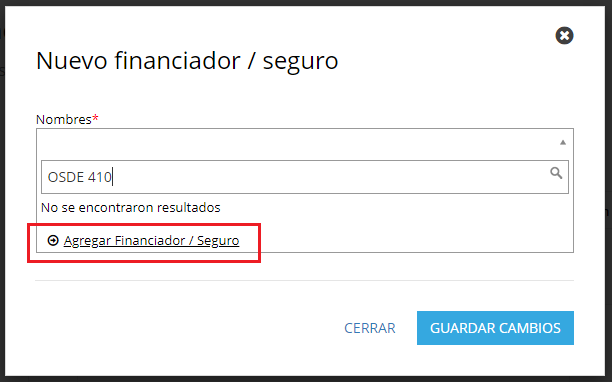
Task: Follow the Agregar Financiador / Seguro link
Action: [151, 241]
